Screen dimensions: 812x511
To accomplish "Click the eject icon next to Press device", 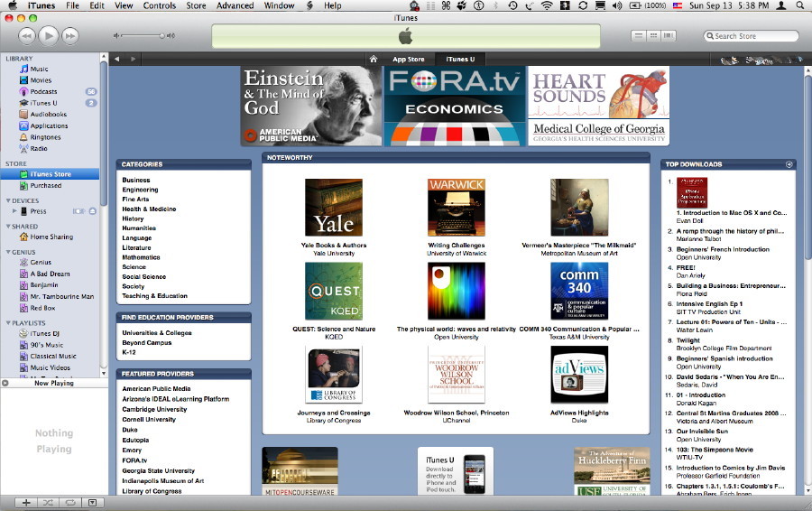I will tap(93, 211).
